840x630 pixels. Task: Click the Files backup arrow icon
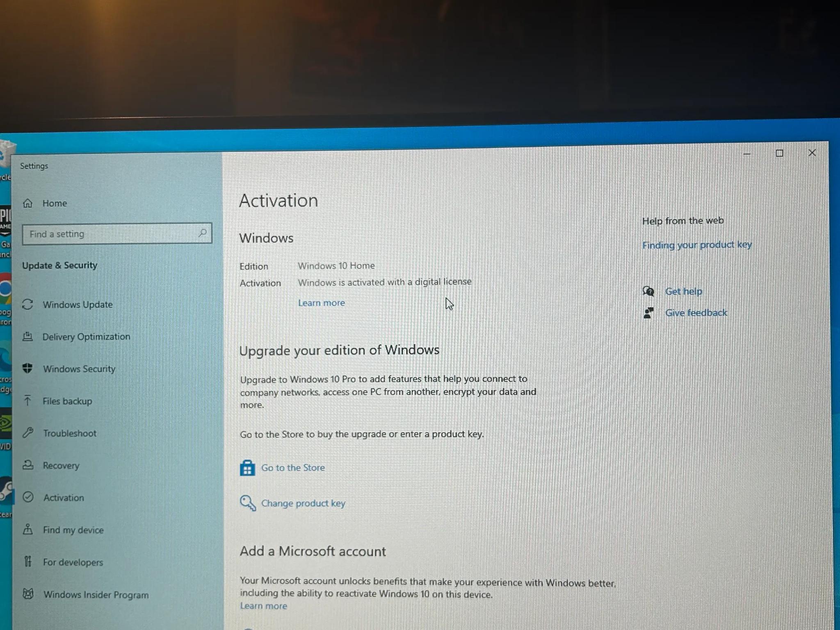click(x=27, y=400)
